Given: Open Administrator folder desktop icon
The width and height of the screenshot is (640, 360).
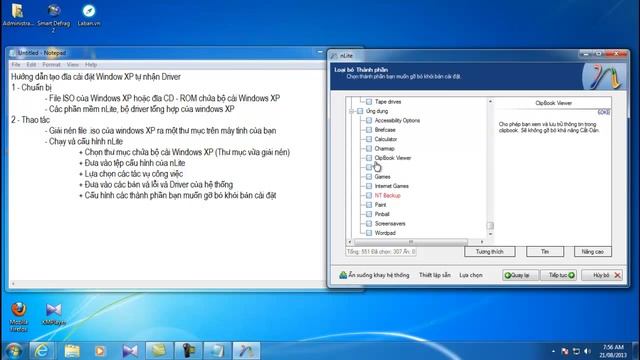Looking at the screenshot, I should pyautogui.click(x=17, y=15).
